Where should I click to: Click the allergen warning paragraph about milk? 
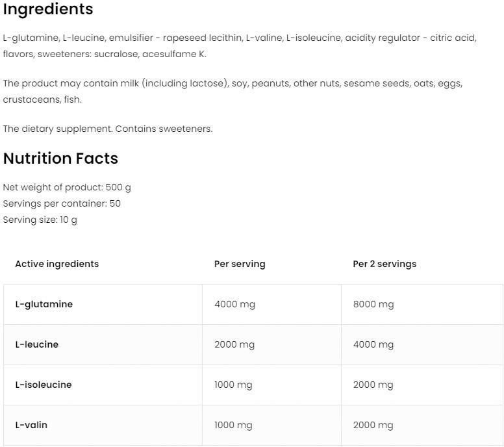point(233,92)
